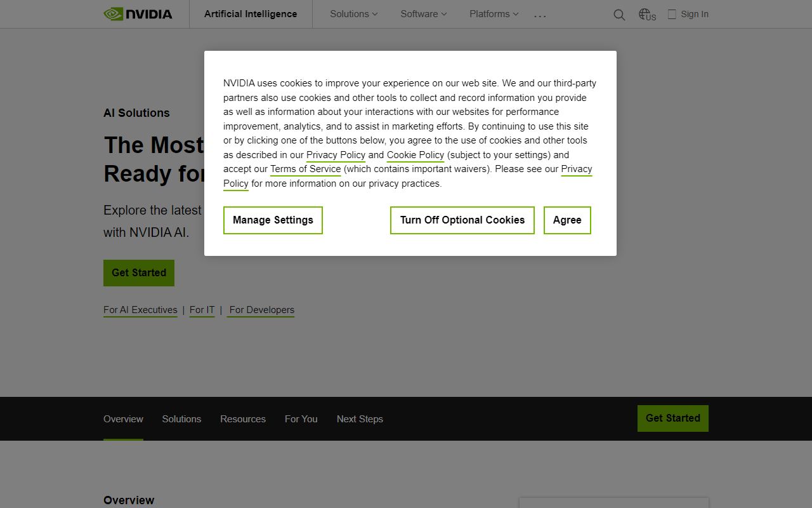Open cookie Manage Settings
The image size is (812, 508).
coord(273,220)
